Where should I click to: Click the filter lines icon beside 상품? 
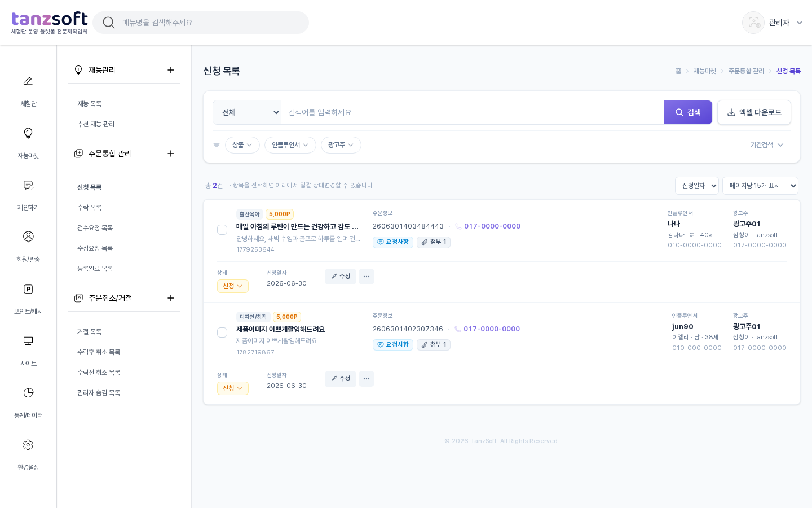pos(217,145)
